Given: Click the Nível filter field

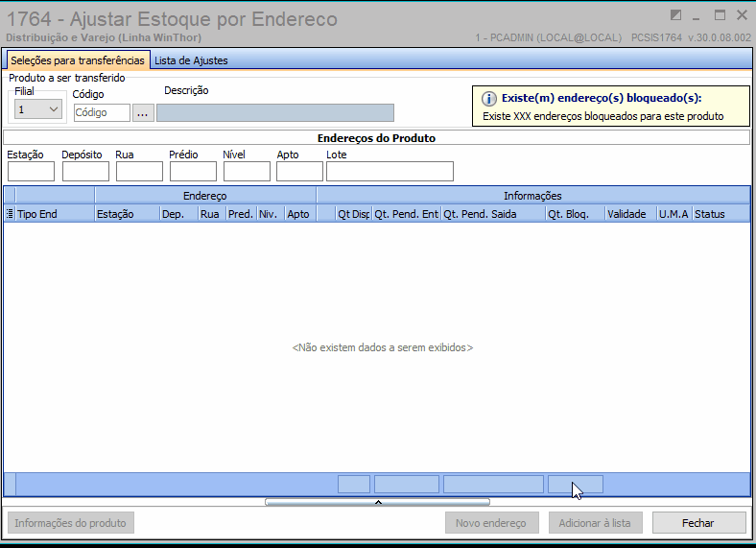Looking at the screenshot, I should click(247, 171).
